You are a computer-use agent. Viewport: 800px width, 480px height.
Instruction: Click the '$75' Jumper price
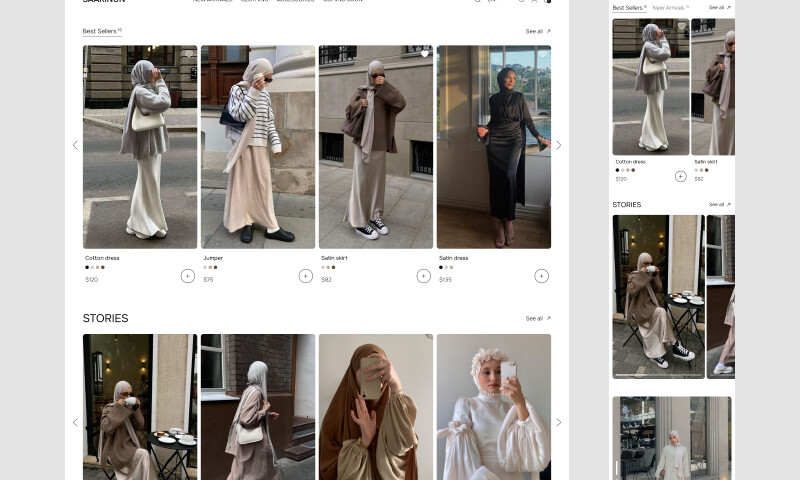tap(208, 280)
